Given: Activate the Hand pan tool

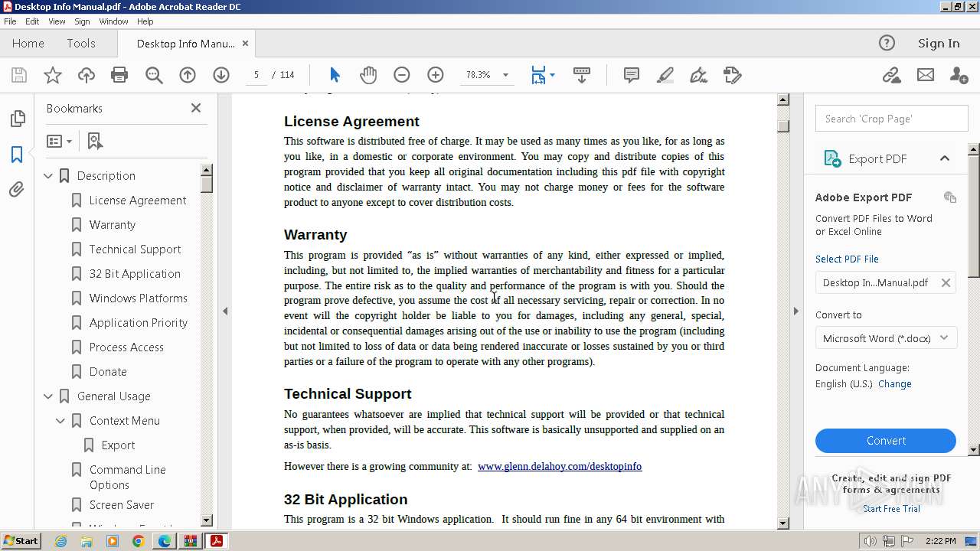Looking at the screenshot, I should click(x=368, y=75).
